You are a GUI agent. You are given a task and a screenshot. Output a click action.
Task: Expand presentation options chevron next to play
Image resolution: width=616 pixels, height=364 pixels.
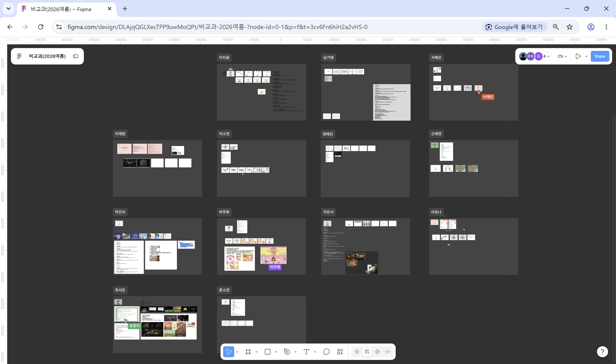click(586, 56)
